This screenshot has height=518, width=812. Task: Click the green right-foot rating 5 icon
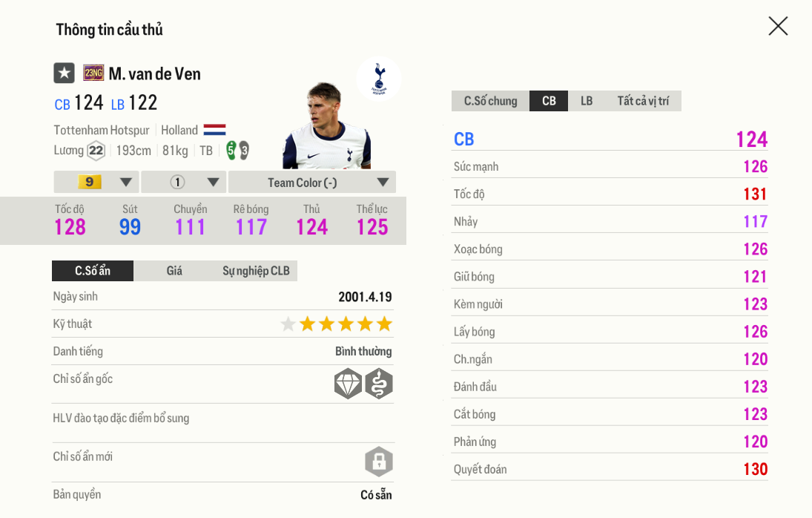(231, 150)
